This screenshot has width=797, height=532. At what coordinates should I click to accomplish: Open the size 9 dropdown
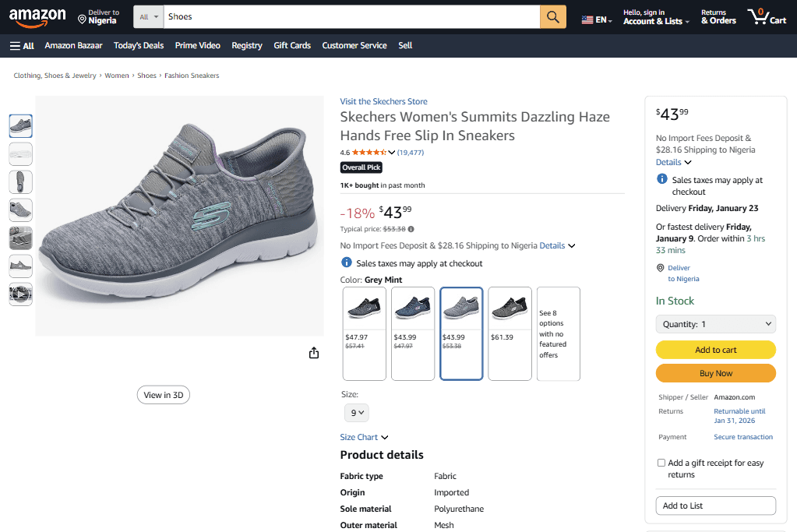click(357, 413)
